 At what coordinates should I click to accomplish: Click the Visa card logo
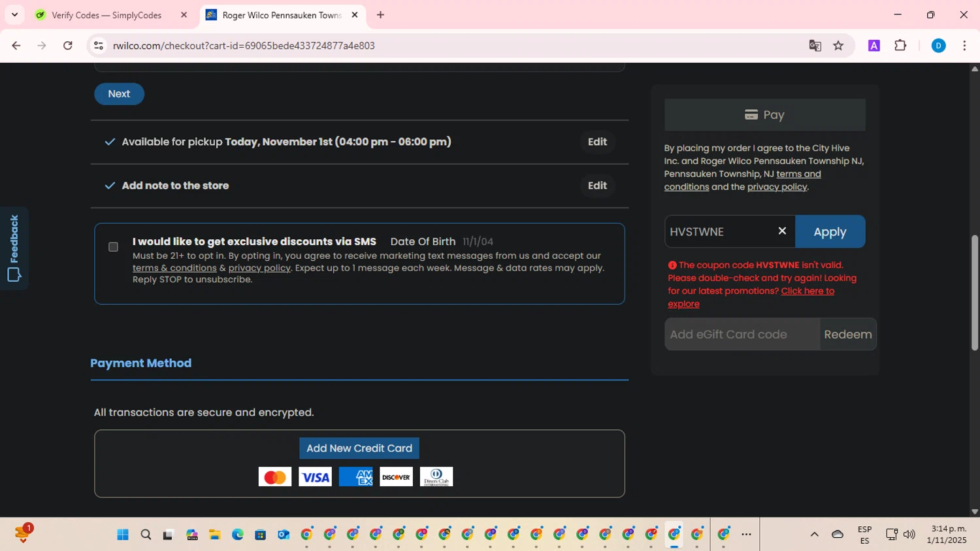pos(315,477)
